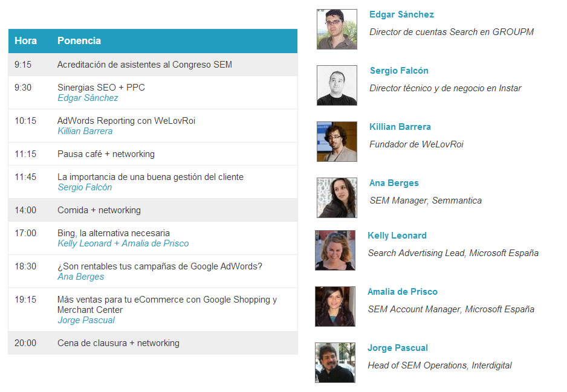Select Killian Barrera's speaker photo
567x392 pixels.
click(x=337, y=141)
